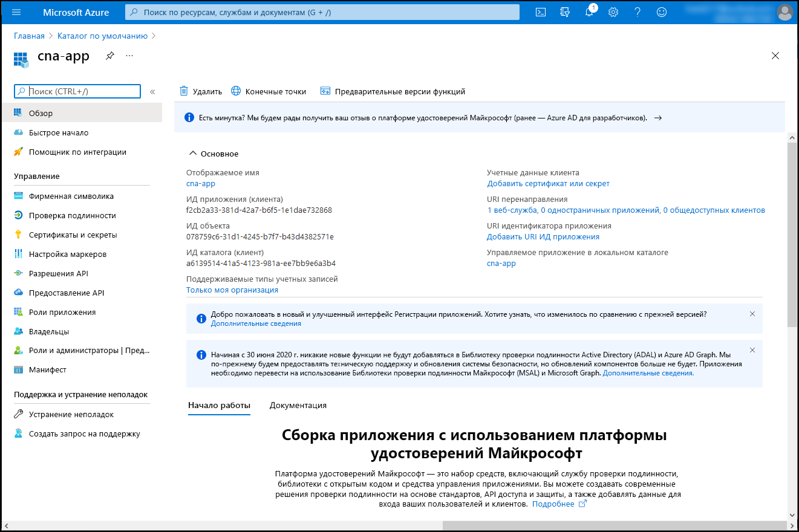Open Предварительные версии функций
The width and height of the screenshot is (799, 532).
click(393, 91)
